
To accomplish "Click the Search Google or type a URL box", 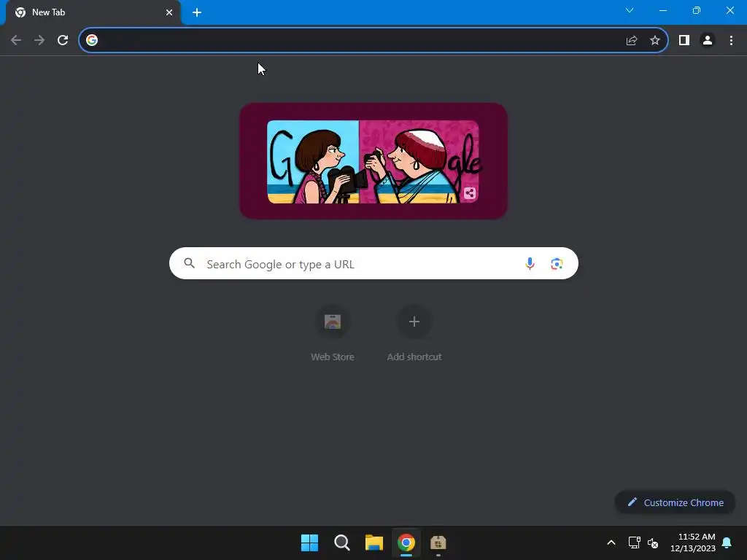I will [x=373, y=263].
